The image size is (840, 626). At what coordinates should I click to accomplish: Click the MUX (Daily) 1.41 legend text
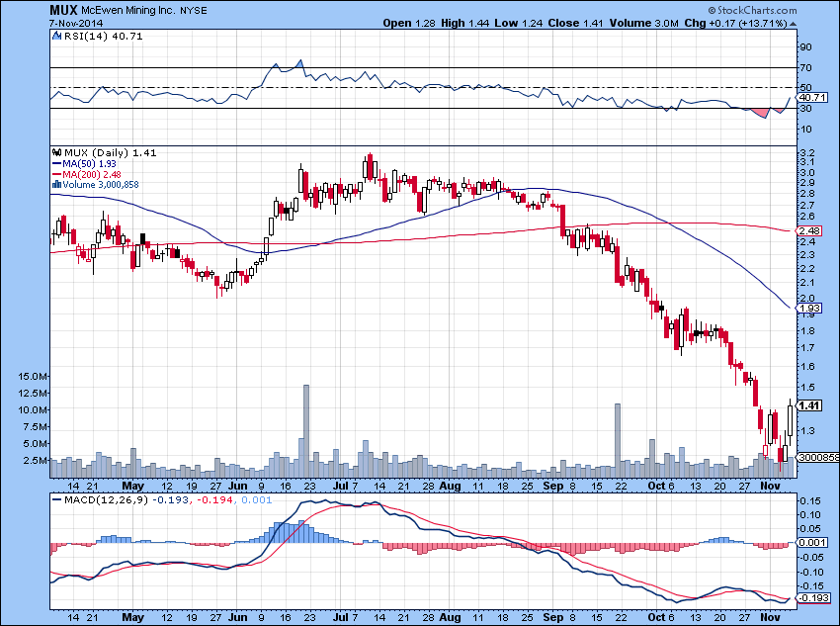[111, 152]
